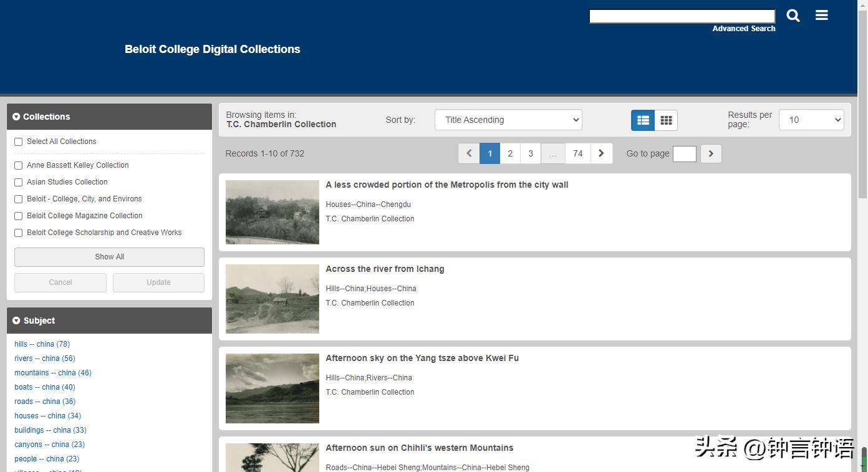Filter by hills -- china subject
The image size is (868, 472).
42,344
